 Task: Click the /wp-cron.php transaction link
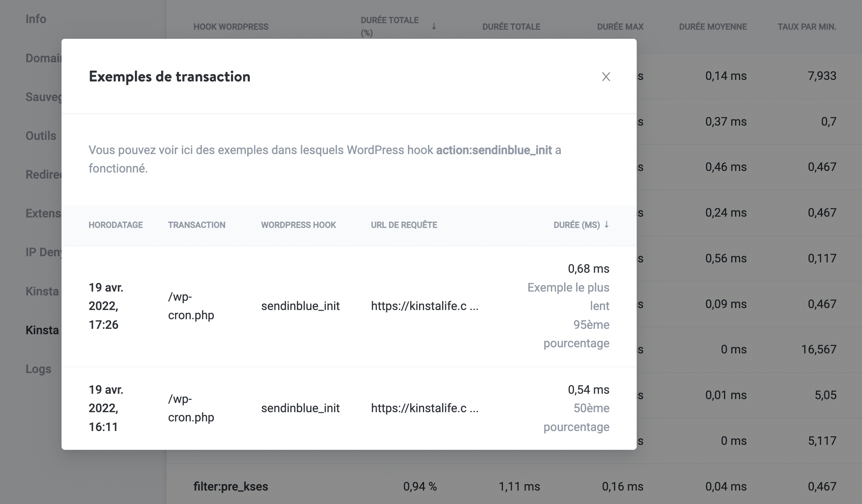pyautogui.click(x=191, y=306)
